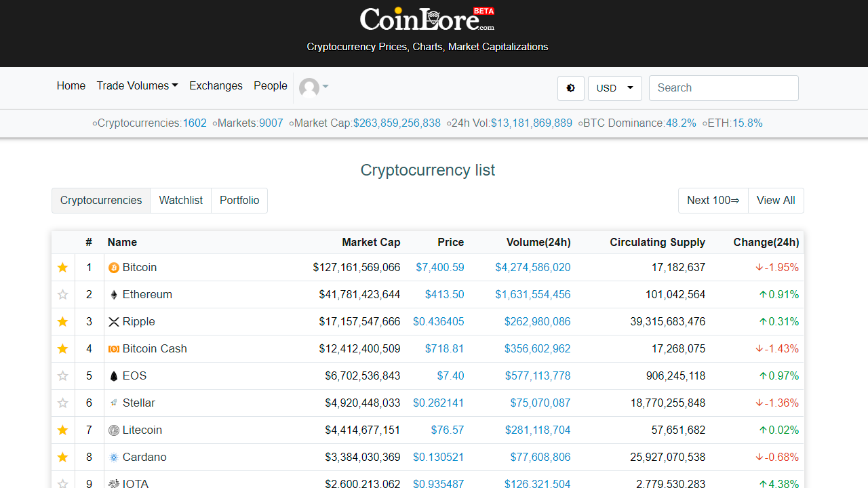Sort the table by Market Cap column
Viewport: 868px width, 488px height.
click(371, 243)
